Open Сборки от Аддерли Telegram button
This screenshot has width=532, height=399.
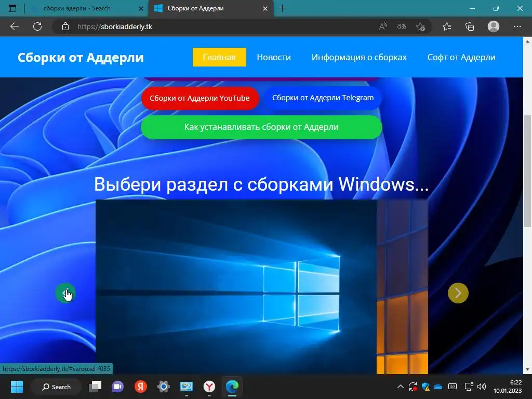click(323, 98)
